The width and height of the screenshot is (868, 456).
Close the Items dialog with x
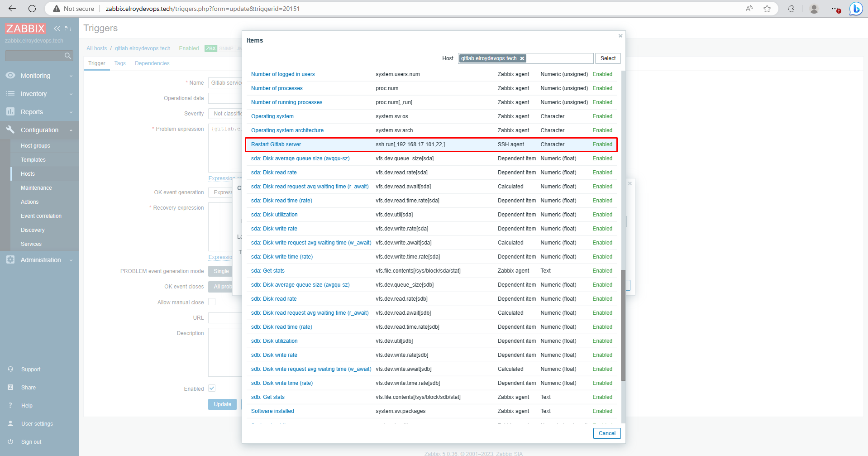click(x=620, y=36)
